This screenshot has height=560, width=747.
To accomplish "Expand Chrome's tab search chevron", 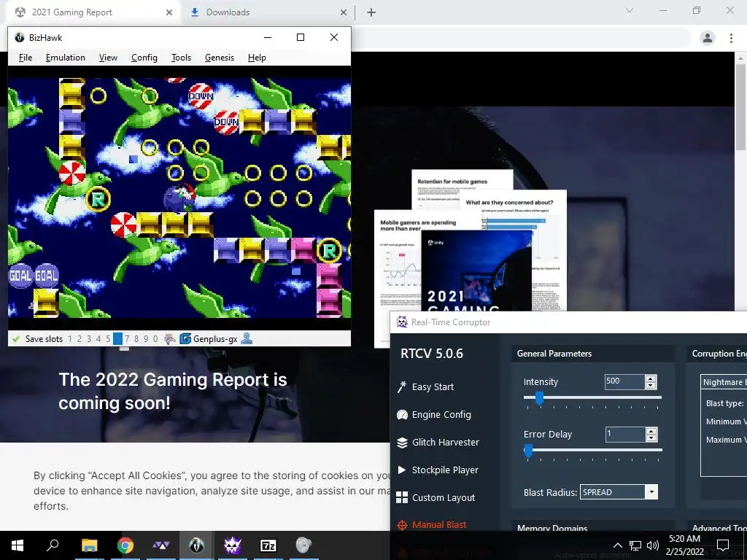I will [630, 10].
